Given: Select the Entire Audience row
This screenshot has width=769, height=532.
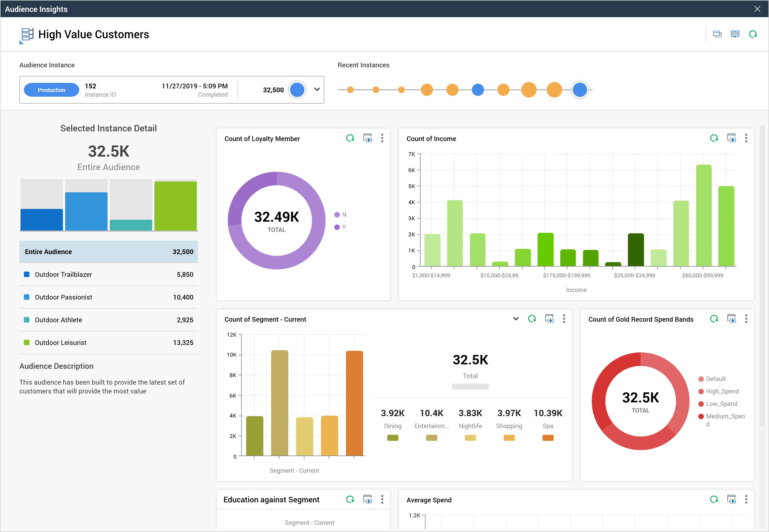Looking at the screenshot, I should (x=108, y=252).
